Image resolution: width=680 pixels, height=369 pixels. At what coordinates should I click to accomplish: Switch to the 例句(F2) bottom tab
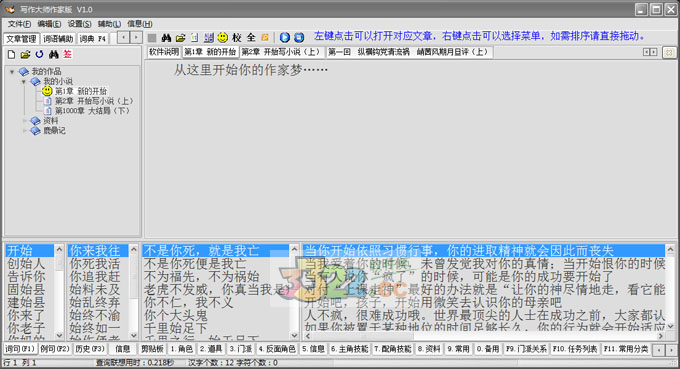[x=55, y=349]
